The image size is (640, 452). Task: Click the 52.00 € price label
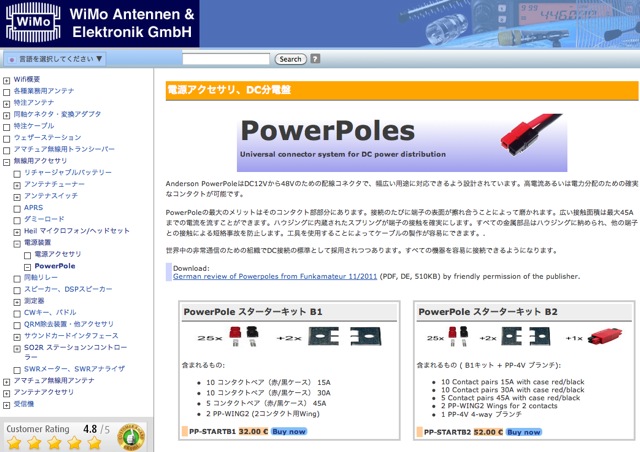coord(488,432)
